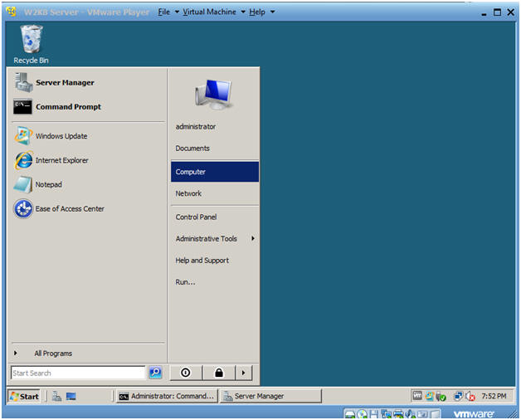Launch Command Prompt from the Start menu

tap(88, 107)
